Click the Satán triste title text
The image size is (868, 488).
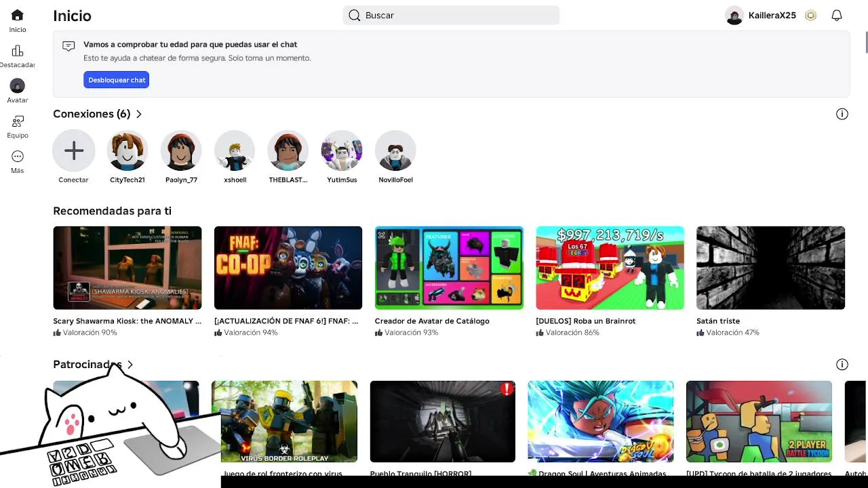(718, 321)
